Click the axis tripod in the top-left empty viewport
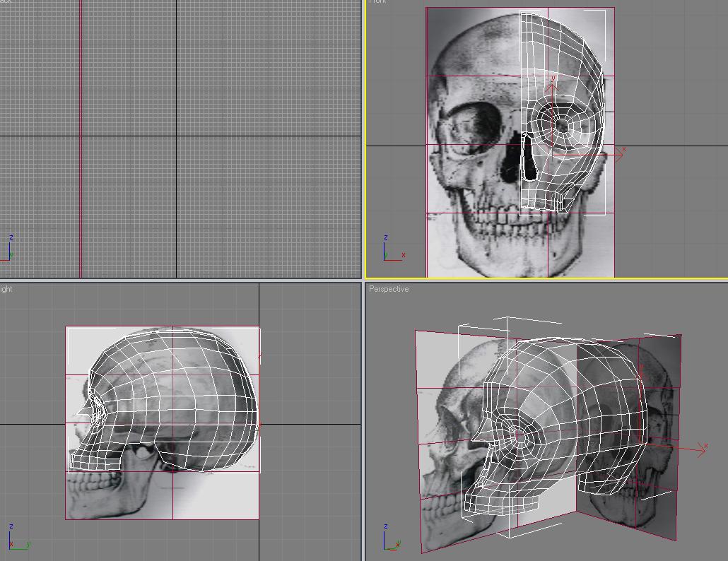This screenshot has width=728, height=561. (x=7, y=247)
